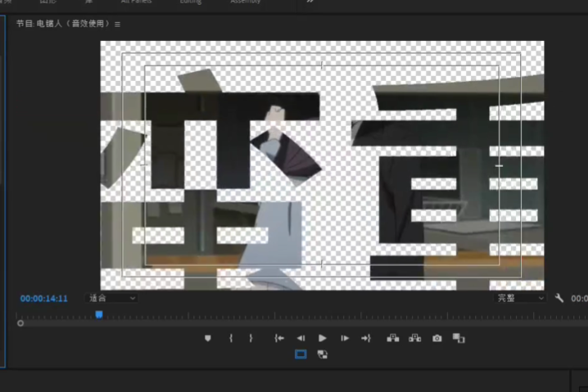Export a frame with the camera icon
The width and height of the screenshot is (588, 392).
click(437, 338)
